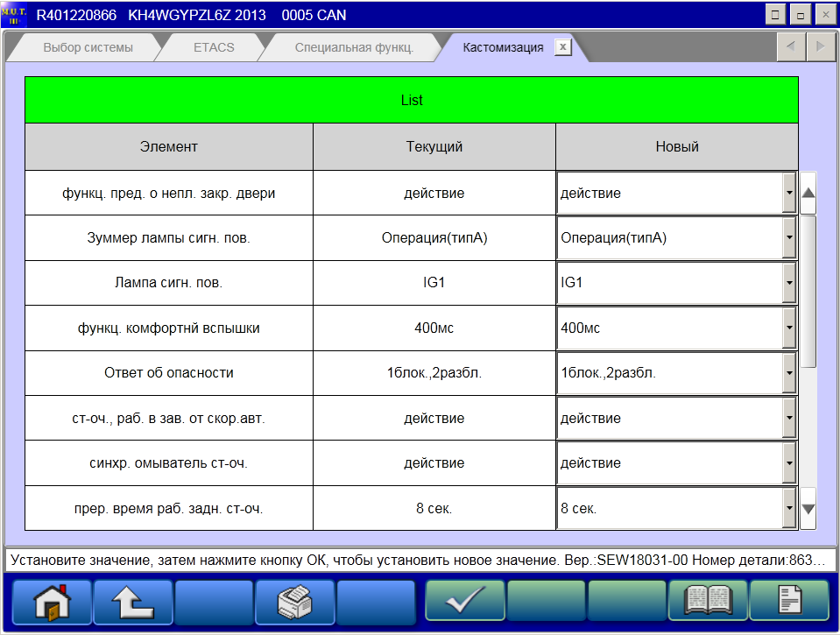Open dropdown for Лампа сигн. пов.
The width and height of the screenshot is (840, 635).
tap(788, 283)
